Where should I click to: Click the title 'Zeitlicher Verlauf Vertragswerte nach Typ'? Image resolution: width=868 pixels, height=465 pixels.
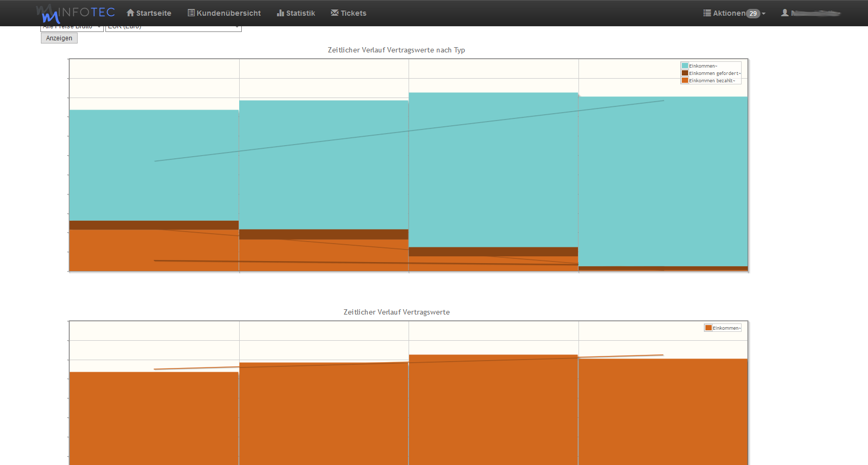click(397, 50)
